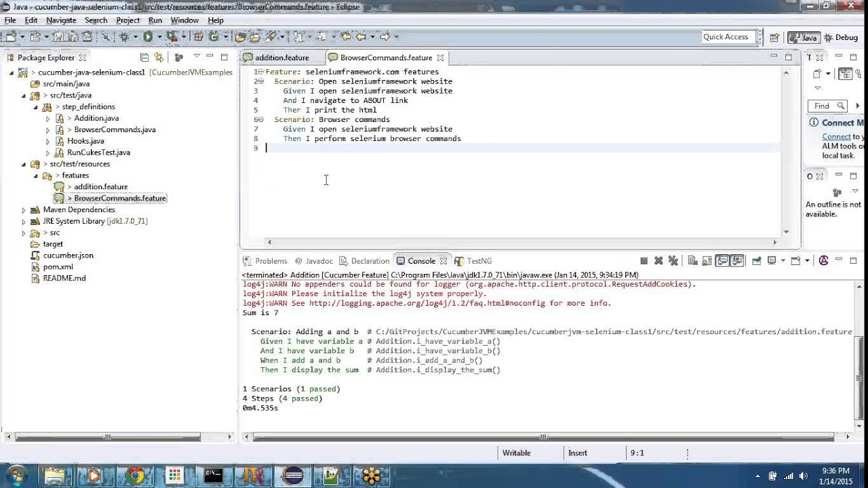
Task: Close the BrowserCommands.feature editor tab
Action: pyautogui.click(x=440, y=58)
